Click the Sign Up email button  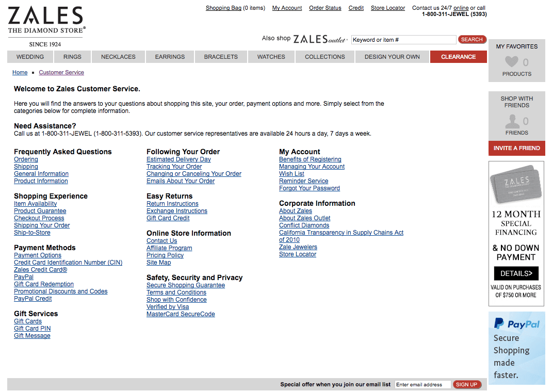(467, 384)
